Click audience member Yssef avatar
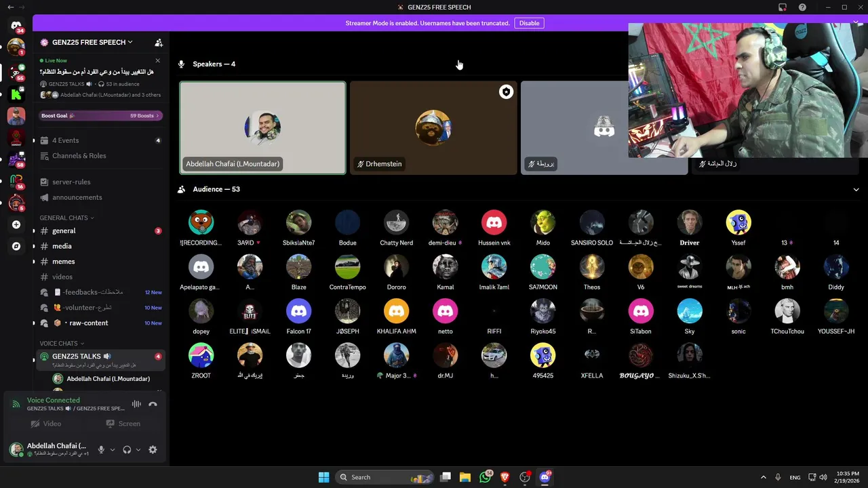868x488 pixels. (738, 222)
